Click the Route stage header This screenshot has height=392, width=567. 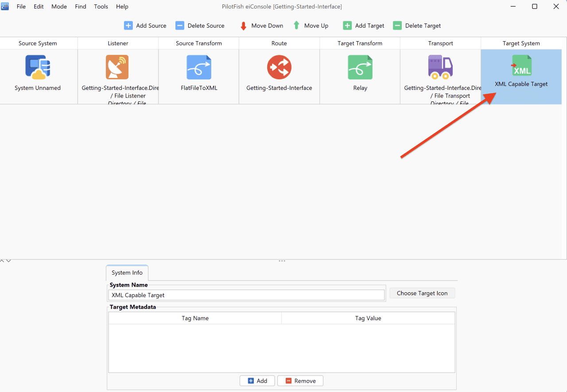[279, 43]
